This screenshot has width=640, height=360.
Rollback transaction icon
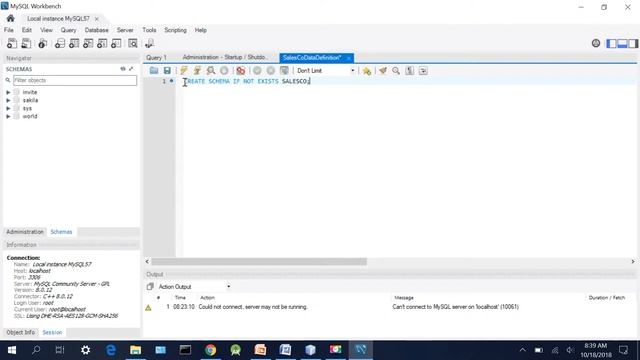[x=271, y=71]
